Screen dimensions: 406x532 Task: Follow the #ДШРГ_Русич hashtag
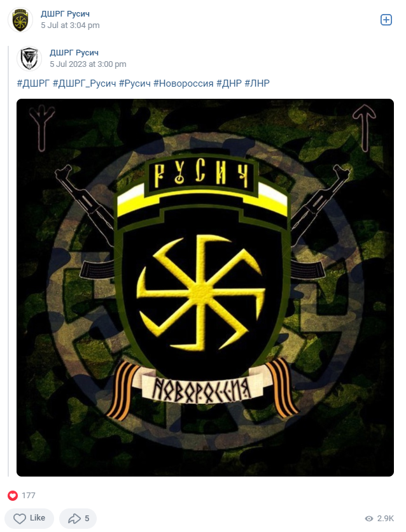coord(85,83)
